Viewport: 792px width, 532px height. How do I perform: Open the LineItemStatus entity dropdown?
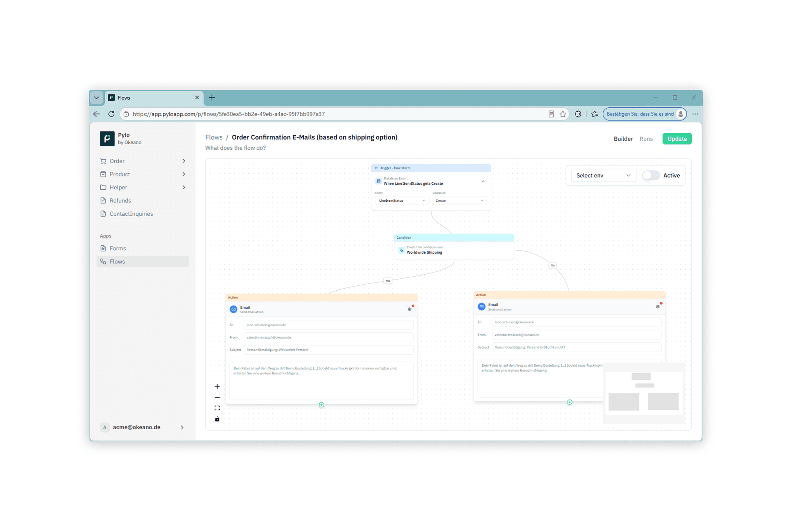pos(401,201)
